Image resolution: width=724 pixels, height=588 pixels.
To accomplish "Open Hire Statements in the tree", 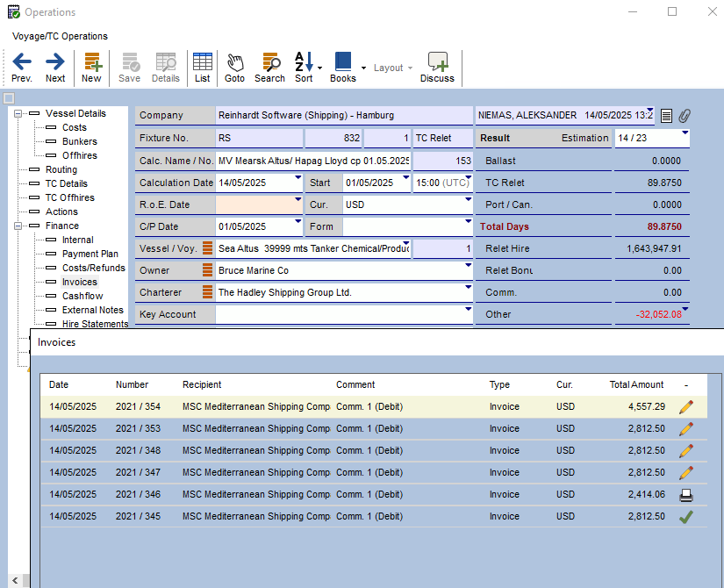I will coord(95,324).
